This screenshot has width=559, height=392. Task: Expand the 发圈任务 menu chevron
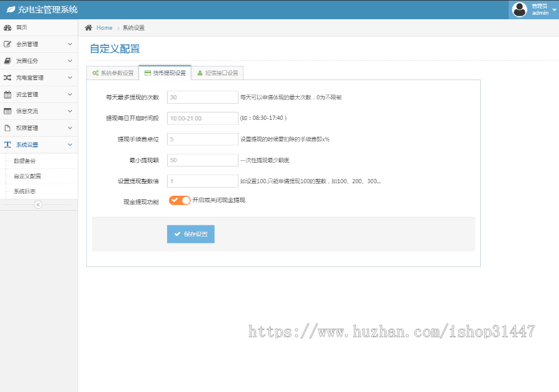coord(70,61)
